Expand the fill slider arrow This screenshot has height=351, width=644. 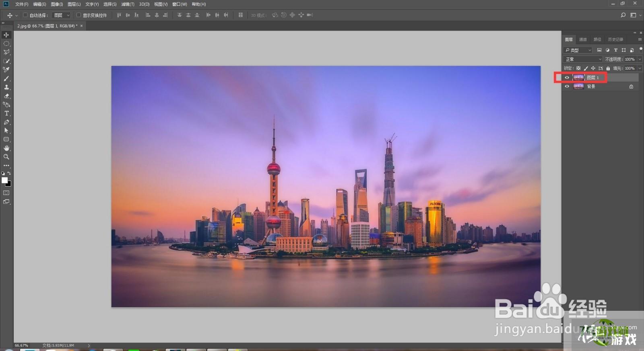click(640, 68)
